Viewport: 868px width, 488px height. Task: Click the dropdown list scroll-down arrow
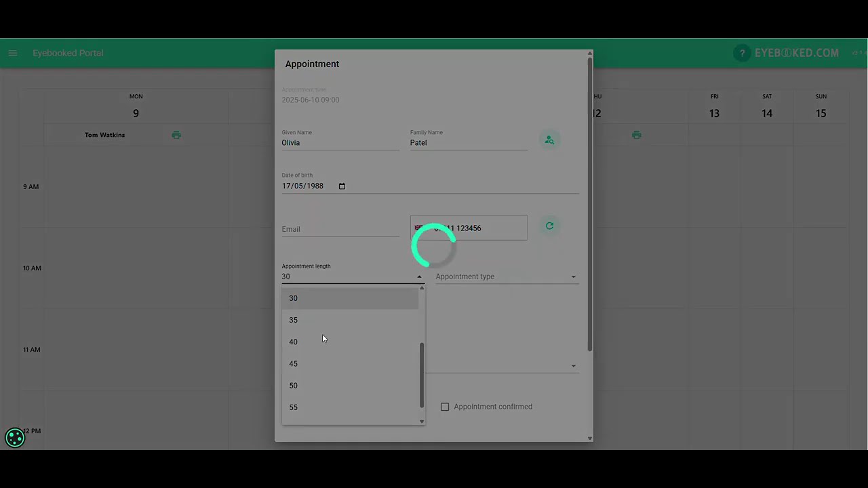[422, 422]
